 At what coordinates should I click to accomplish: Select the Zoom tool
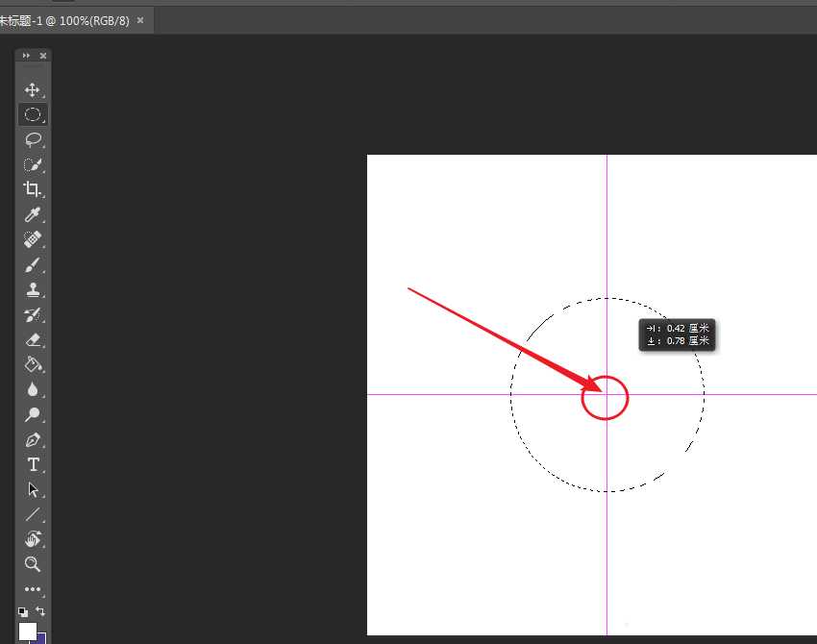(34, 564)
